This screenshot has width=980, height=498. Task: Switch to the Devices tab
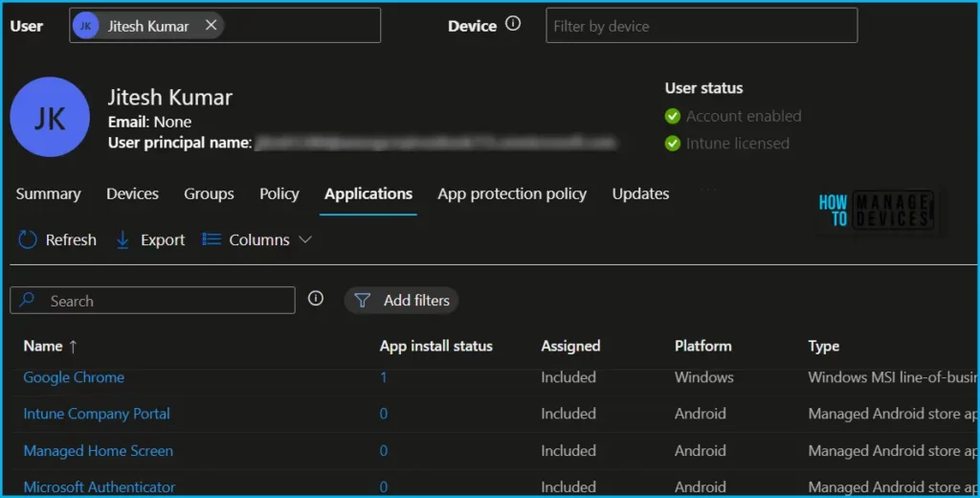point(132,194)
